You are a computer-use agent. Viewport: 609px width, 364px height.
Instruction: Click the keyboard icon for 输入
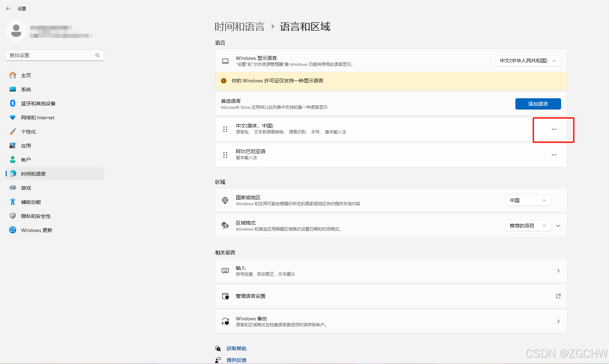pyautogui.click(x=225, y=271)
